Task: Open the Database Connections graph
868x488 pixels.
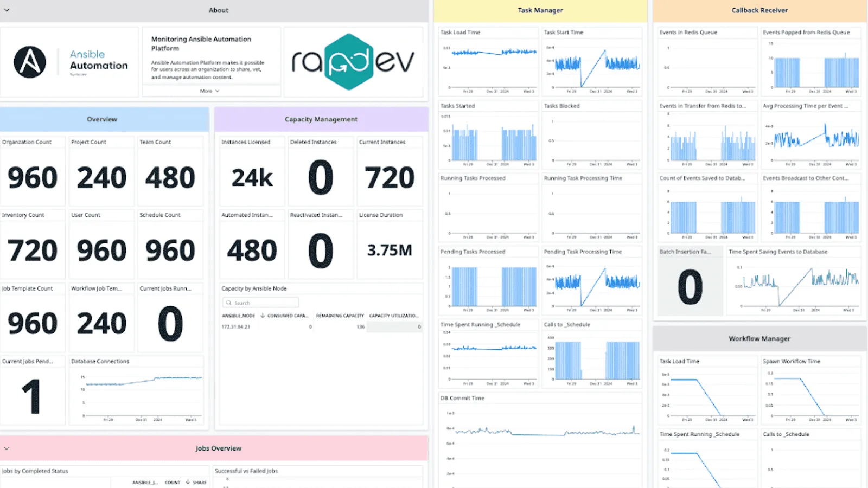Action: click(x=136, y=397)
